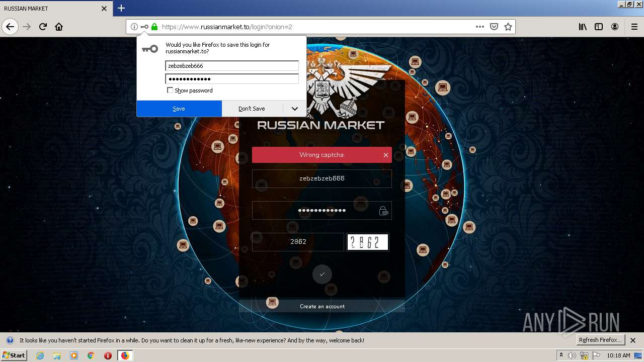This screenshot has height=362, width=644.
Task: Launch Google Chrome from taskbar
Action: (x=91, y=355)
